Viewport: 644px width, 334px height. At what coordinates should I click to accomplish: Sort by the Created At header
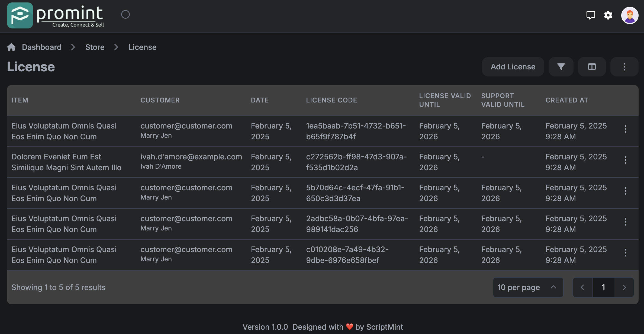click(567, 100)
